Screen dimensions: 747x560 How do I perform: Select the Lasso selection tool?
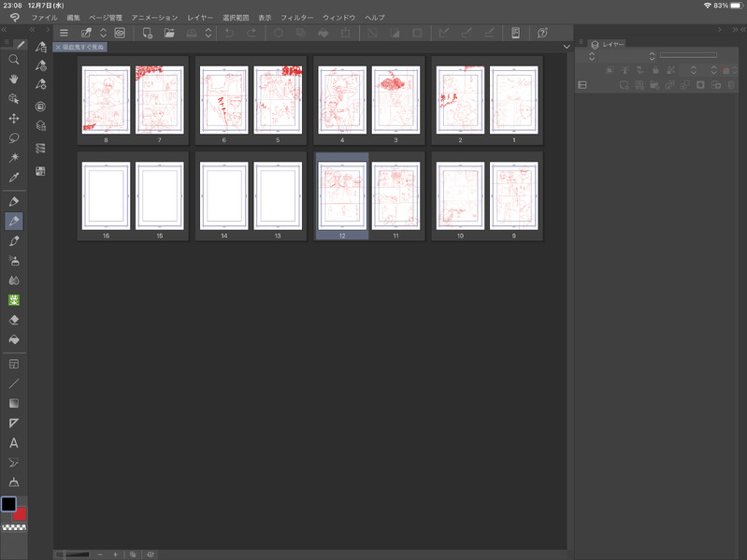[x=14, y=137]
